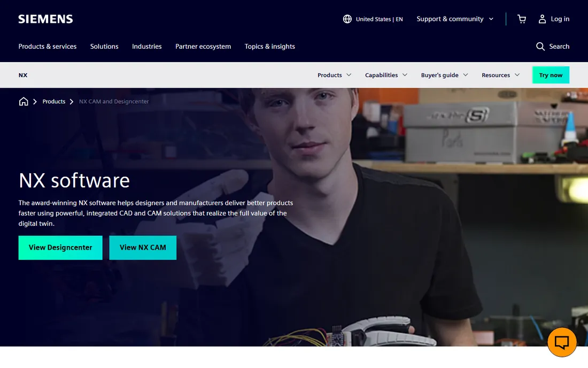Click the NX software heading

tap(74, 180)
